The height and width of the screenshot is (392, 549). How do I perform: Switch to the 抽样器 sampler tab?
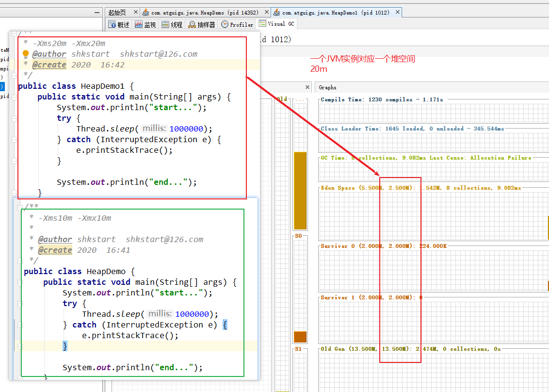(x=202, y=25)
